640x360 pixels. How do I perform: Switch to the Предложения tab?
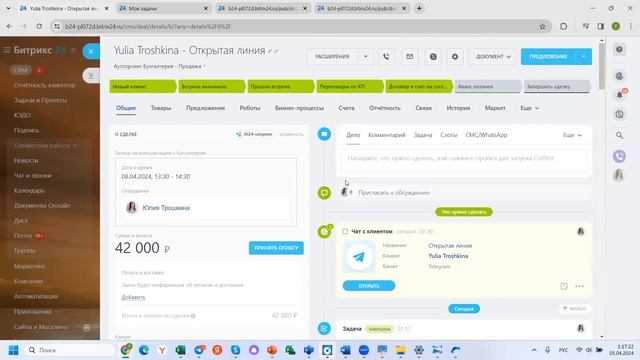[205, 108]
